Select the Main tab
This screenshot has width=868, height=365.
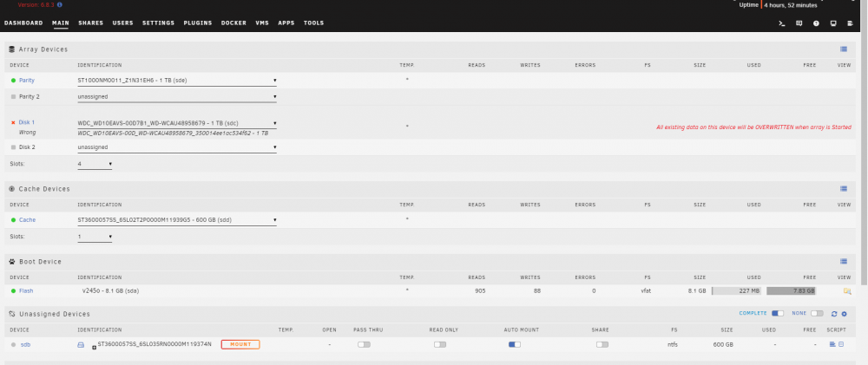[61, 23]
